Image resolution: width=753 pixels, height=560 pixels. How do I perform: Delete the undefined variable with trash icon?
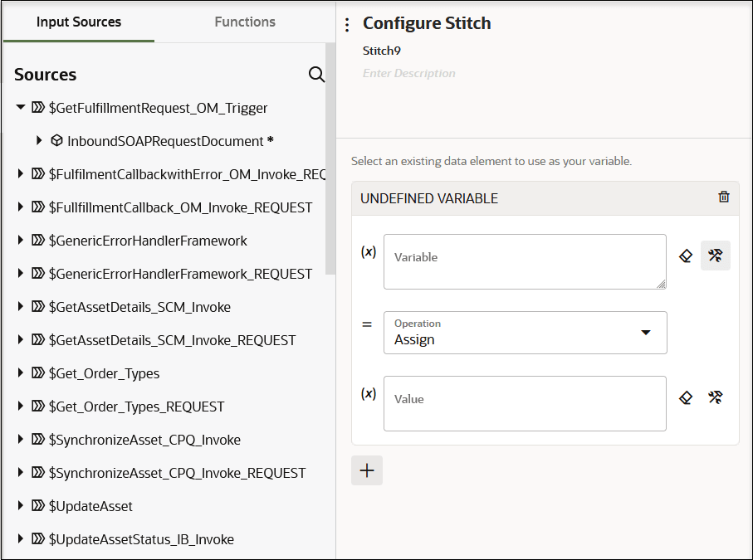[x=724, y=197]
